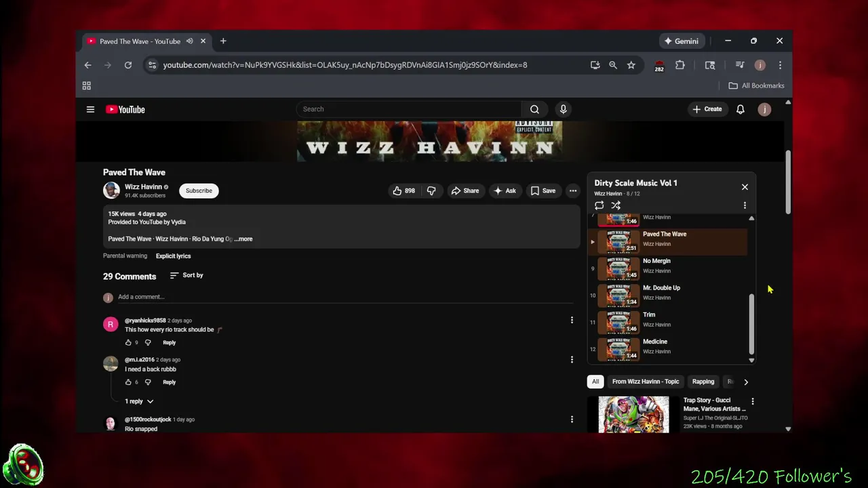This screenshot has height=488, width=868.
Task: Save video to a playlist
Action: (x=543, y=191)
